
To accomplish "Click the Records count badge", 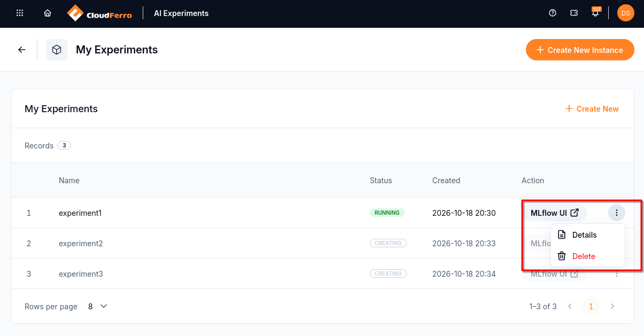I will click(x=64, y=145).
